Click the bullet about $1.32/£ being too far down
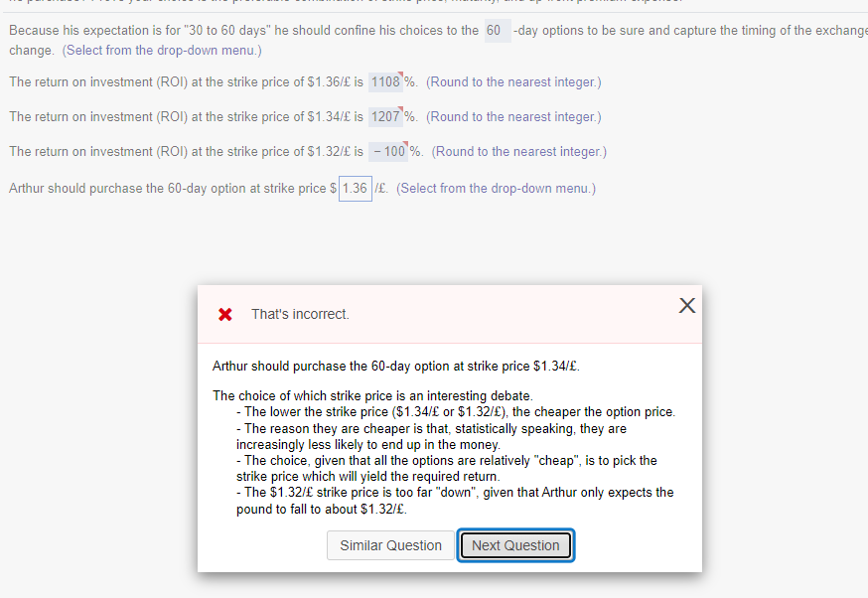This screenshot has height=598, width=868. pos(455,501)
